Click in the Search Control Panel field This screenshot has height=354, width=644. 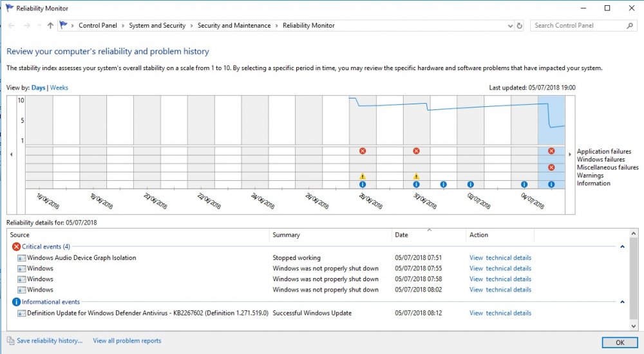click(x=578, y=26)
